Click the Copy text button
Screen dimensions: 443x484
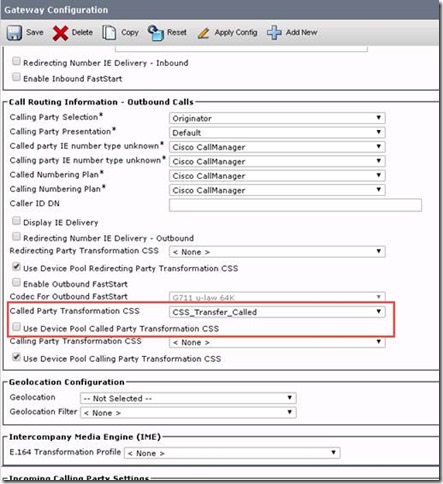tap(130, 33)
